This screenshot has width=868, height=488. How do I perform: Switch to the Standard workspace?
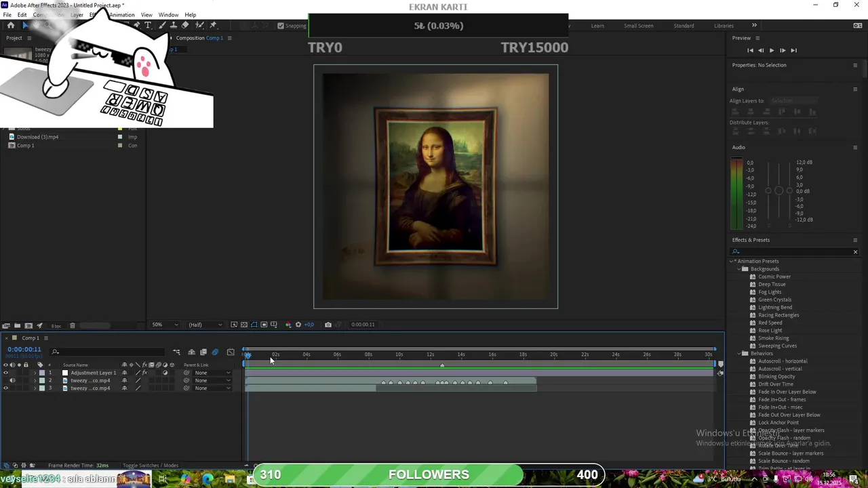coord(684,26)
